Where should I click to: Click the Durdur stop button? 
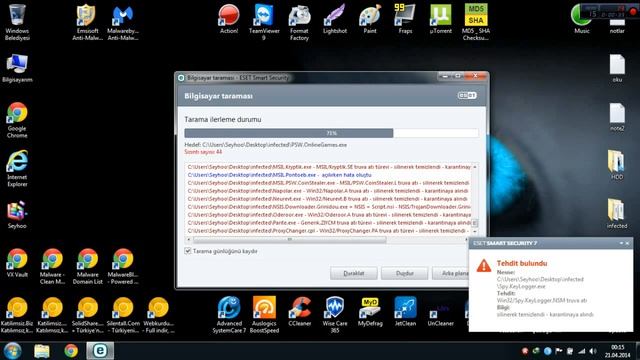click(404, 273)
